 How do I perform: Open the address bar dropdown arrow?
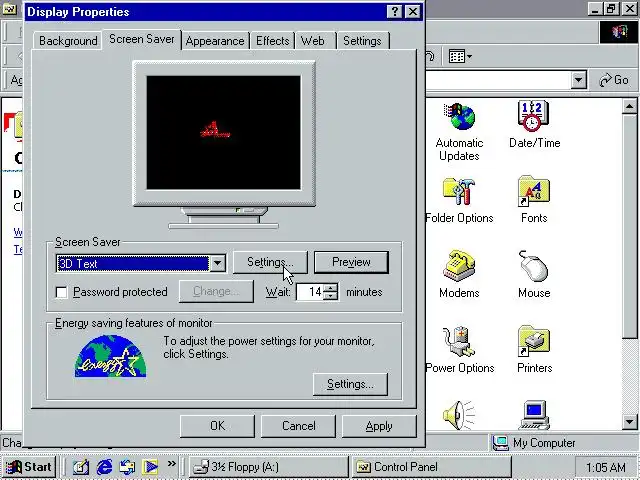578,80
